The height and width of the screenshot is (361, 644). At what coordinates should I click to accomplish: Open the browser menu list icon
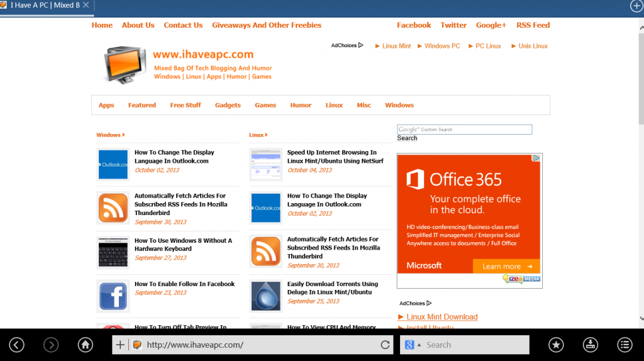click(x=625, y=345)
